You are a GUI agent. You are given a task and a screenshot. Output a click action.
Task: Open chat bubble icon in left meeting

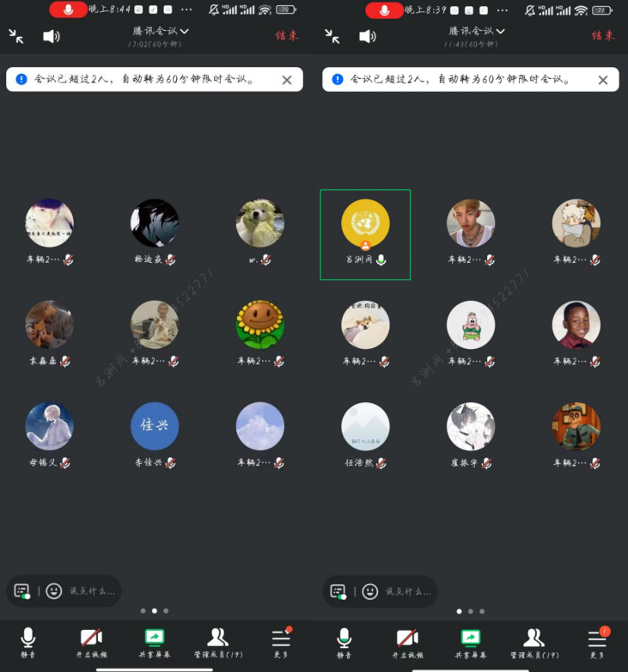(22, 591)
